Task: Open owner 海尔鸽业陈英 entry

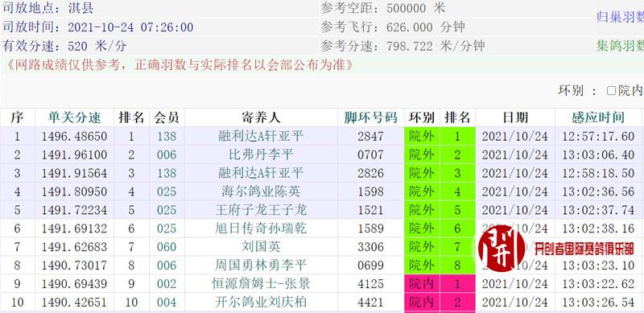Action: coord(261,192)
